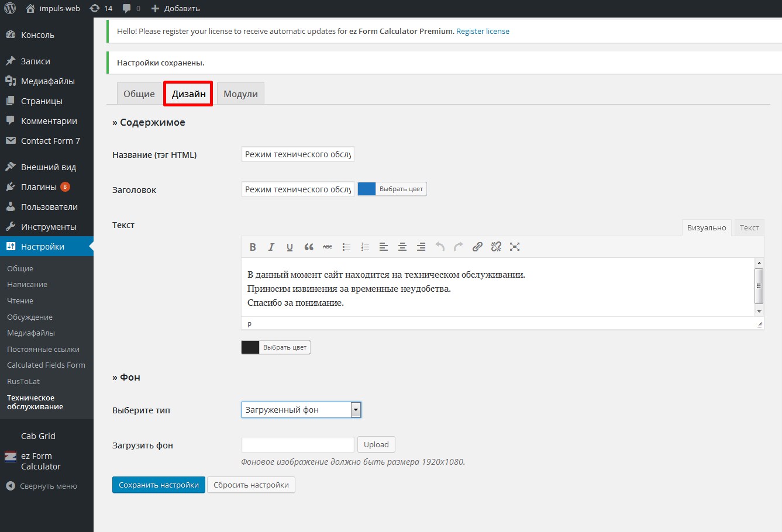Insert blockquote in editor
782x532 pixels.
click(x=309, y=247)
